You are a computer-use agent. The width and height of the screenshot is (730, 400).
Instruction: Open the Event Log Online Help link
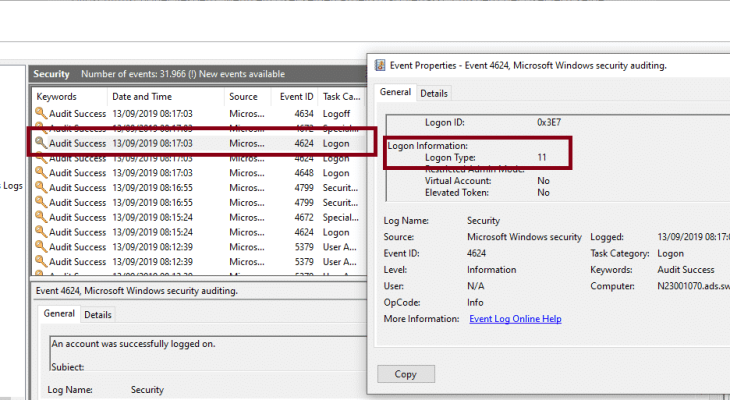coord(515,319)
